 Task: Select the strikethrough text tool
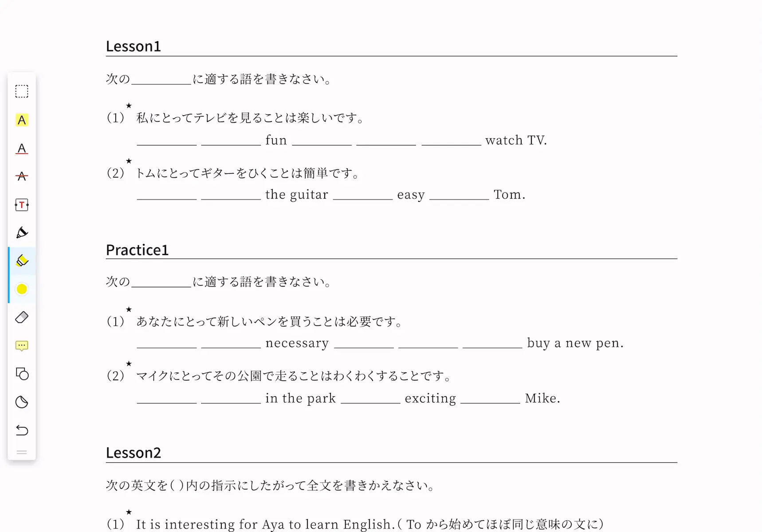[x=22, y=176]
